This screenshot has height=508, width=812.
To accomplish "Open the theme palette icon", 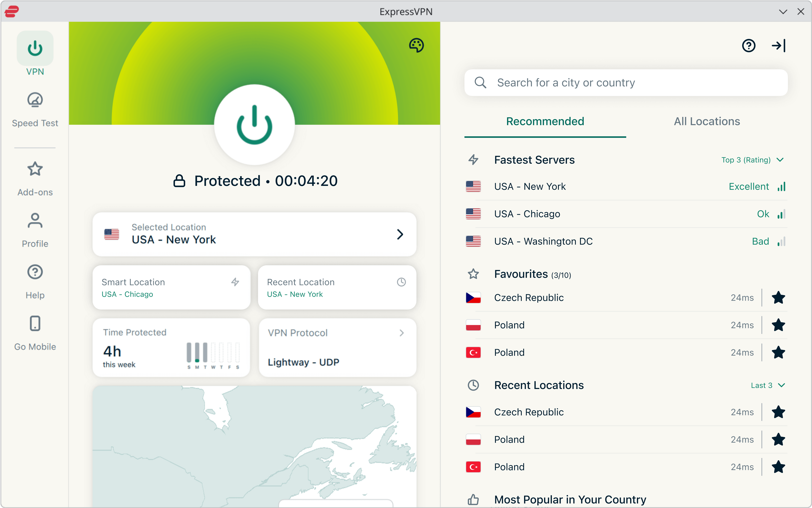I will (x=416, y=45).
